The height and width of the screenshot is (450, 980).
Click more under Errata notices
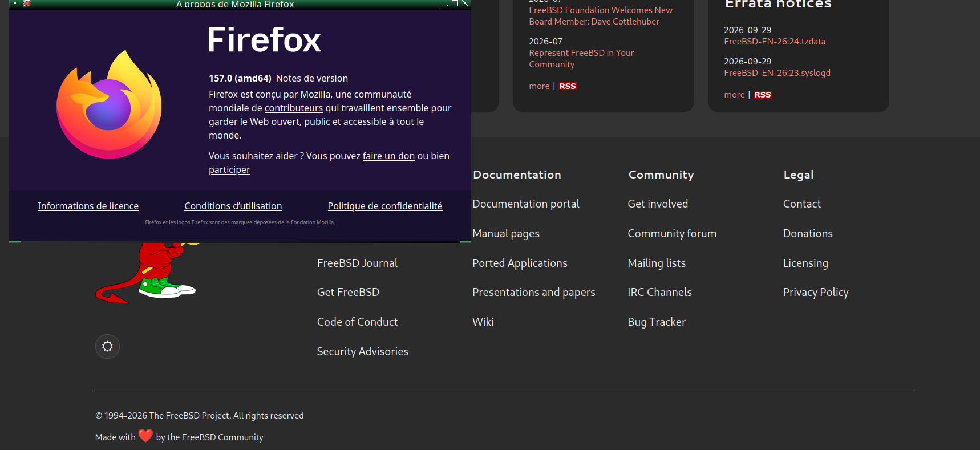(x=734, y=95)
